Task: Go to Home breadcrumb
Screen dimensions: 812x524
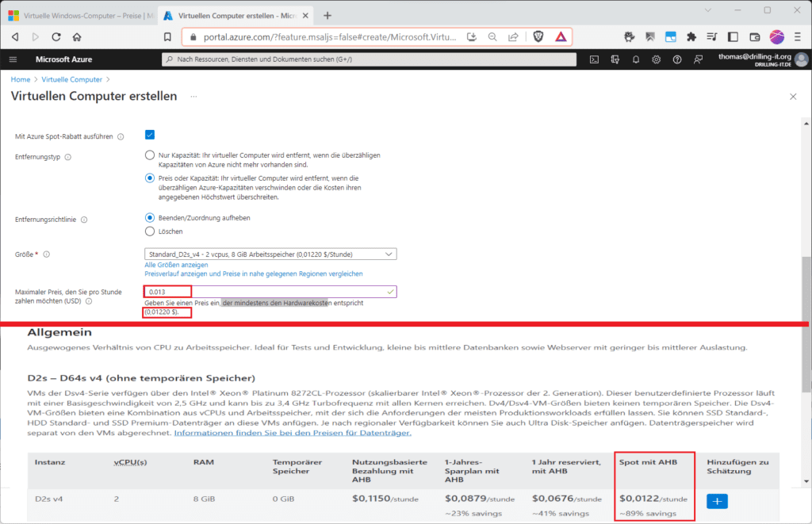Action: [x=21, y=79]
